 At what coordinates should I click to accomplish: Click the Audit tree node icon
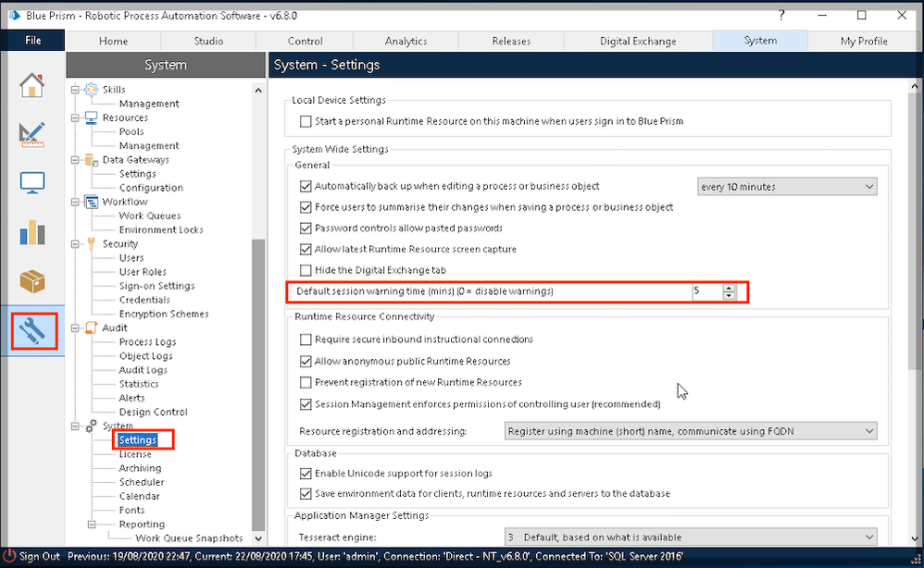pos(91,327)
